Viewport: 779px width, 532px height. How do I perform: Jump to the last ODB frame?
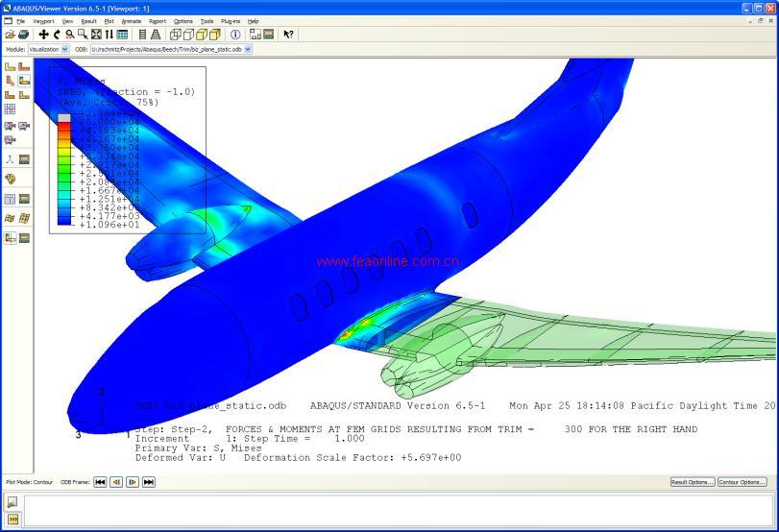coord(149,482)
